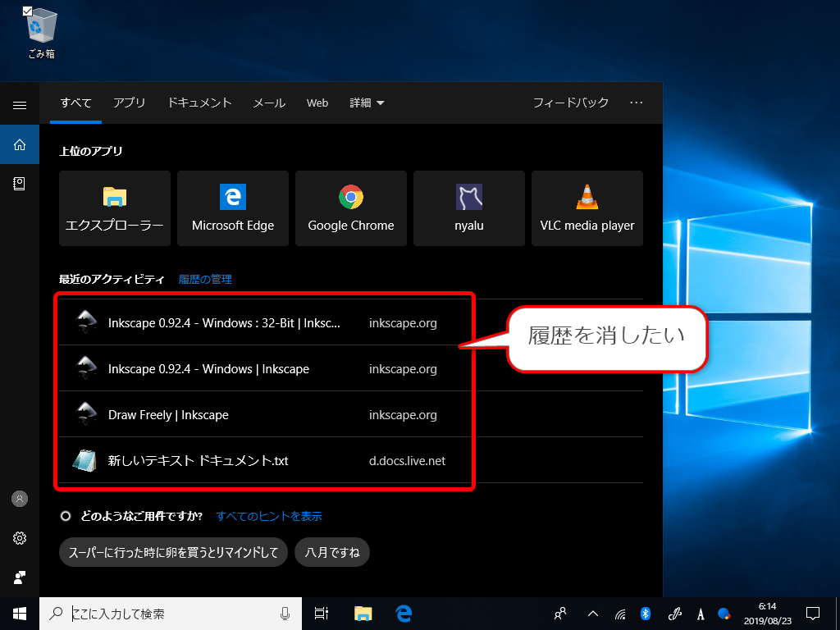840x630 pixels.
Task: Launch VLC media player from top apps
Action: [x=587, y=208]
